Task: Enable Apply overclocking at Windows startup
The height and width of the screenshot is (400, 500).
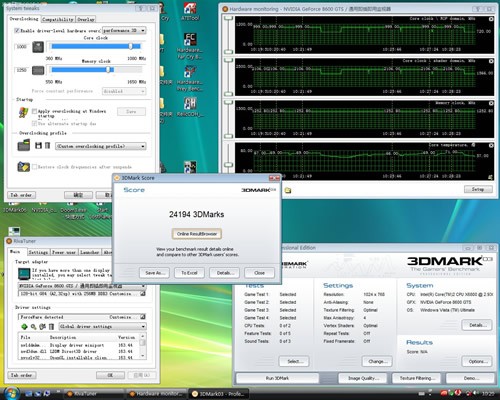Action: [34, 111]
